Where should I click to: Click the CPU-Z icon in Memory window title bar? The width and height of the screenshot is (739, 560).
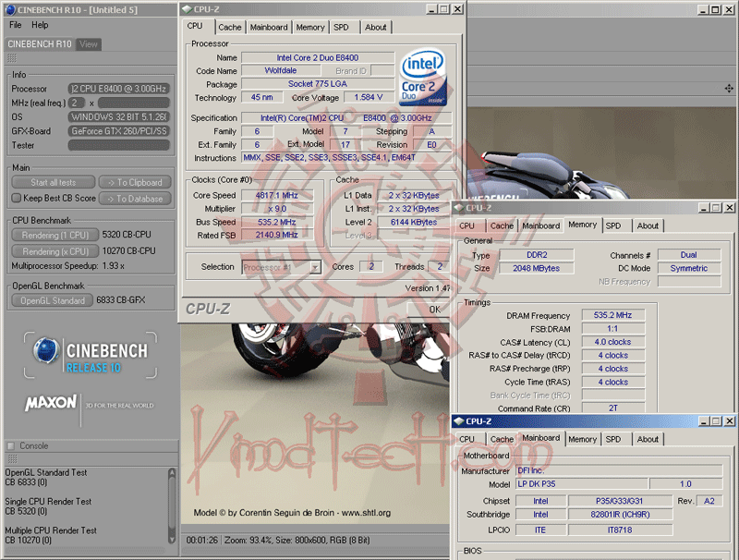pyautogui.click(x=459, y=207)
